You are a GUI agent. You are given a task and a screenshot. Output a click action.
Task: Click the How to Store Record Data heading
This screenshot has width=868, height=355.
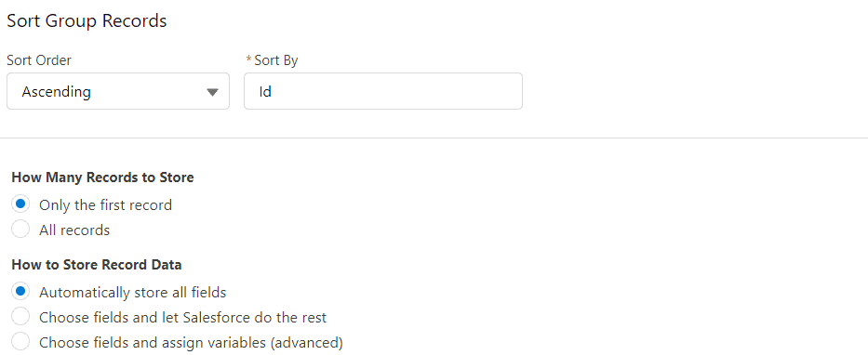point(97,265)
